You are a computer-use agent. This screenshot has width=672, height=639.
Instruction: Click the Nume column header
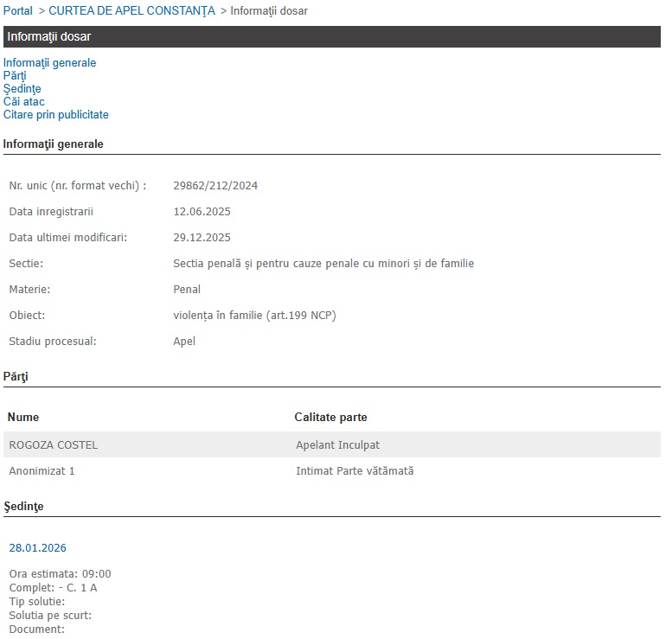23,418
